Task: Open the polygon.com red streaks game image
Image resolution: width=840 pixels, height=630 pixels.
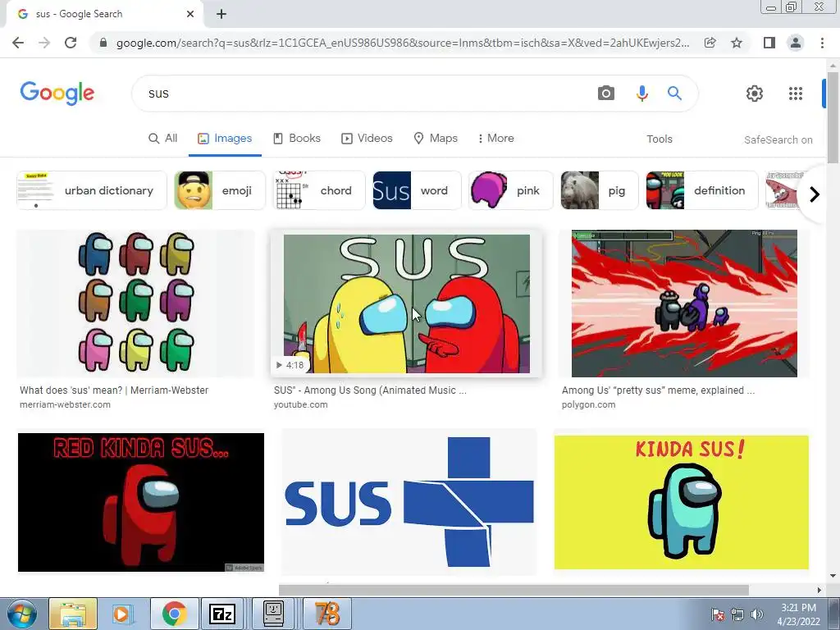Action: pyautogui.click(x=684, y=304)
